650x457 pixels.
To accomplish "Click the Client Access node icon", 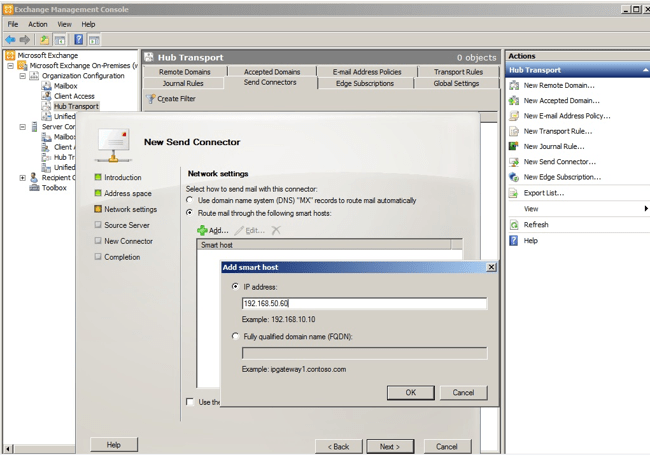I will tap(46, 96).
